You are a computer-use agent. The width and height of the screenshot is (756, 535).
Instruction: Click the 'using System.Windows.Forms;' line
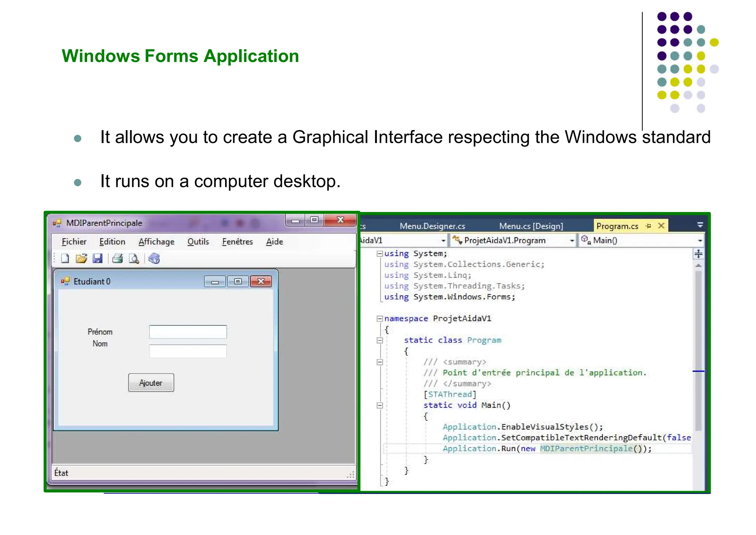[450, 297]
